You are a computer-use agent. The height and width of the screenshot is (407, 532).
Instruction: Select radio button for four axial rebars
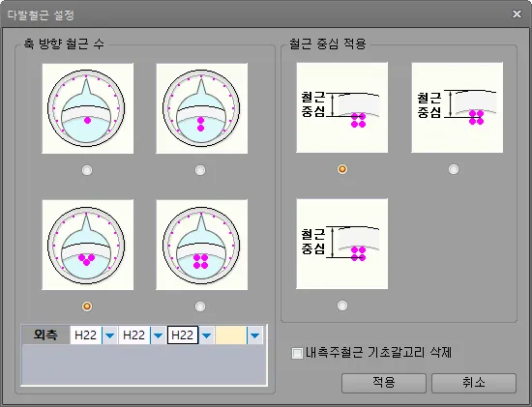point(200,306)
